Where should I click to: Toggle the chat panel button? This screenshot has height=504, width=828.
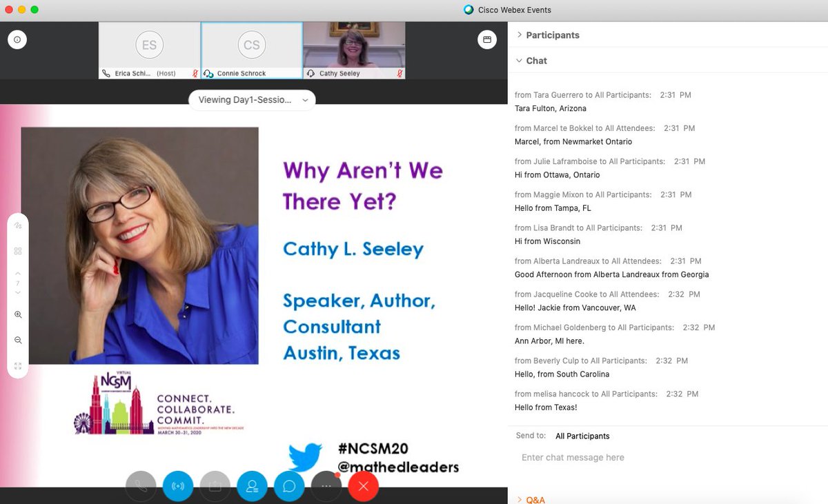[x=289, y=486]
